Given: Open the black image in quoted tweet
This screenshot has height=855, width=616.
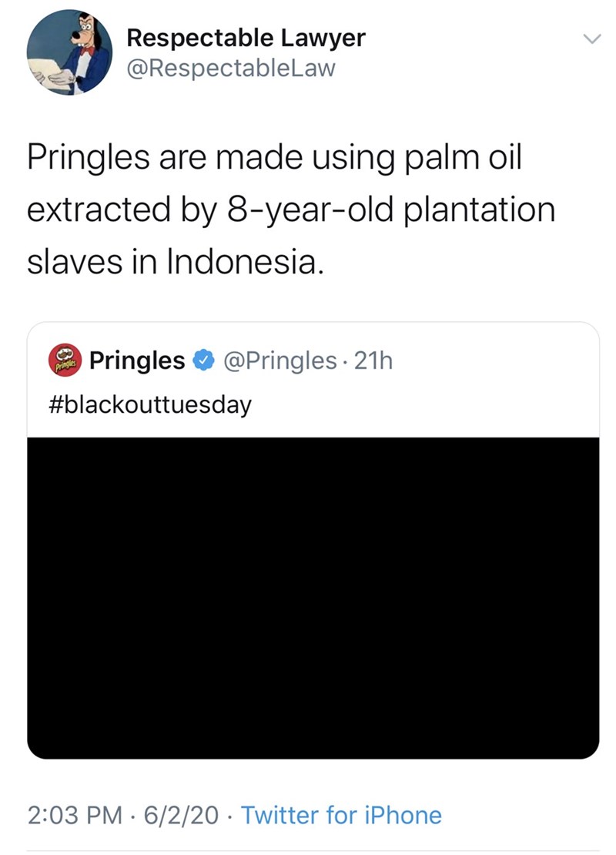Looking at the screenshot, I should coord(313,597).
